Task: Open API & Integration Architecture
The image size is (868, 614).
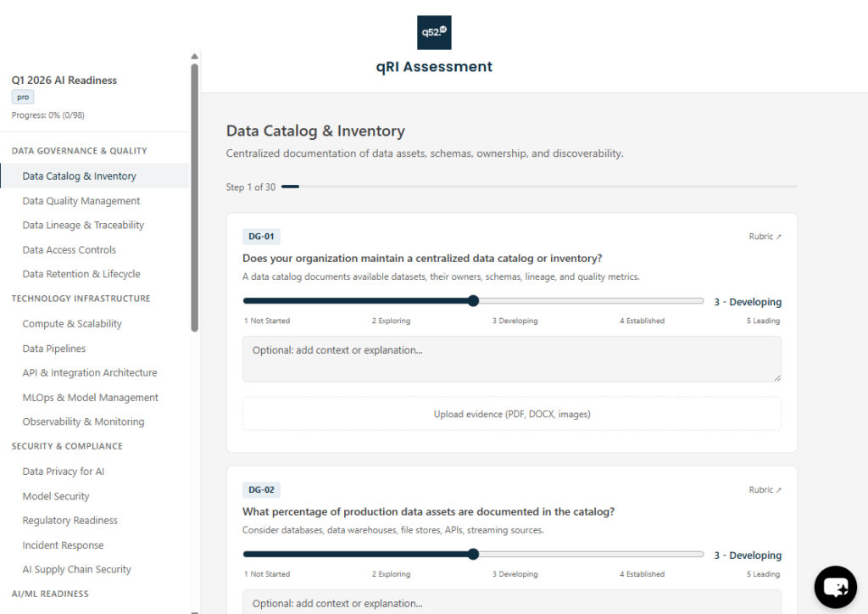Action: [x=90, y=372]
